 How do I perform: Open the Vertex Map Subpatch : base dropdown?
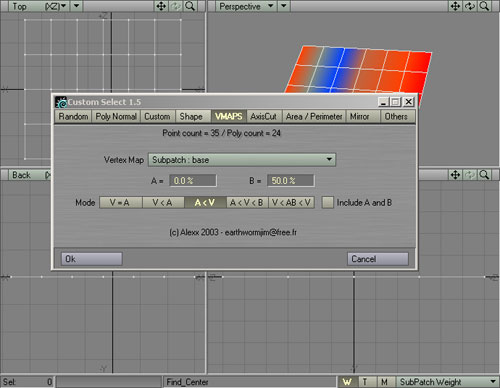(x=242, y=160)
